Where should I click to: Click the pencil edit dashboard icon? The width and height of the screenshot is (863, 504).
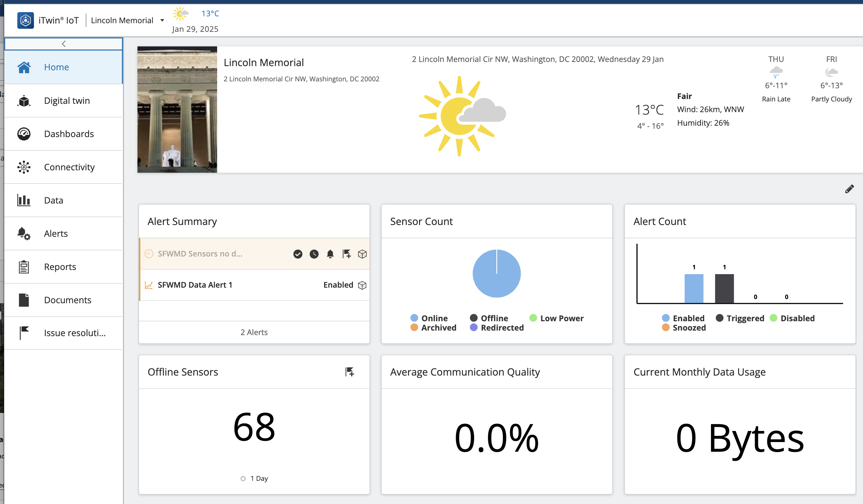coord(849,189)
